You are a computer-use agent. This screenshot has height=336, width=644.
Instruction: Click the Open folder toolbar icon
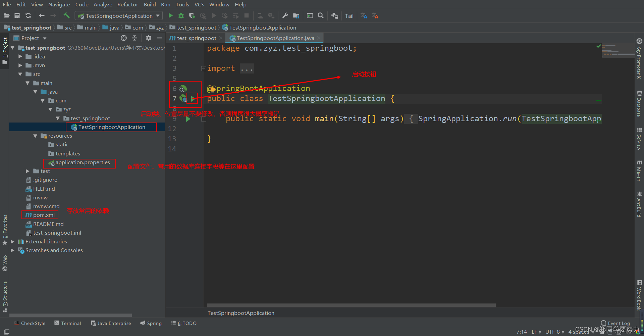tap(6, 16)
